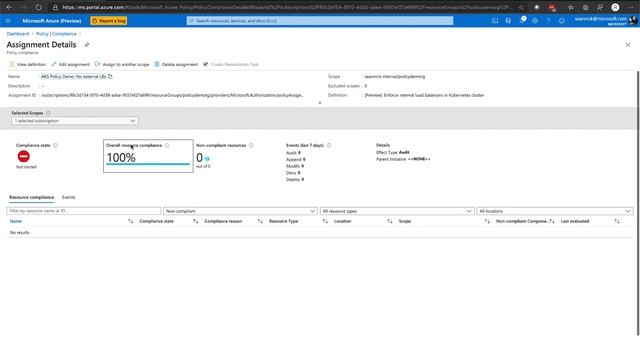Open the Selected Scopes info icon
This screenshot has height=360, width=640.
(48, 113)
